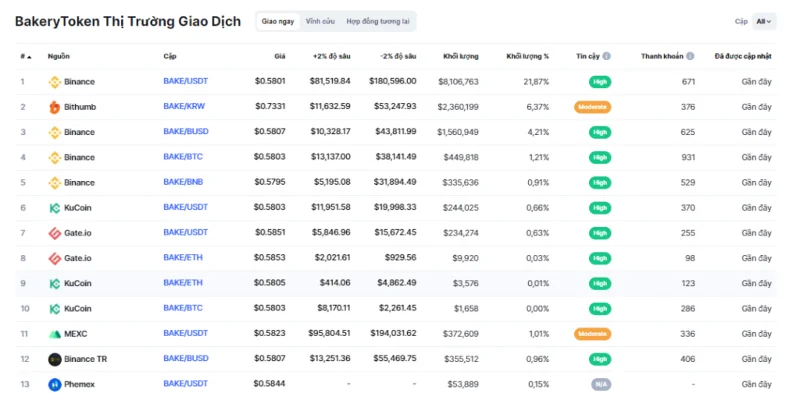The height and width of the screenshot is (393, 800).
Task: Open the Cặp All dropdown
Action: point(764,21)
